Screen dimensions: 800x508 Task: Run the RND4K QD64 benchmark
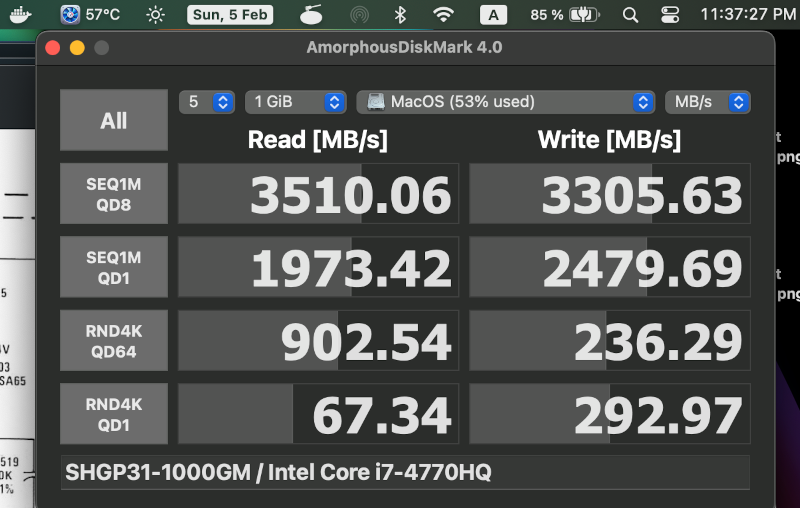pyautogui.click(x=114, y=341)
